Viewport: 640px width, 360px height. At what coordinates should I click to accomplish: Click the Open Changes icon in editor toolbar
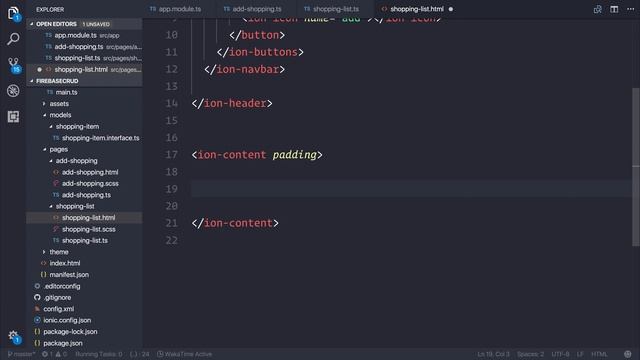point(598,9)
